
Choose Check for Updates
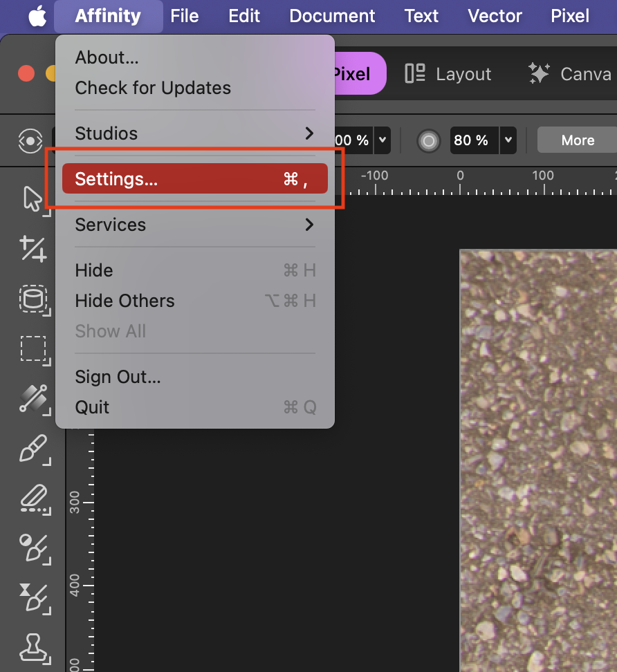point(195,88)
